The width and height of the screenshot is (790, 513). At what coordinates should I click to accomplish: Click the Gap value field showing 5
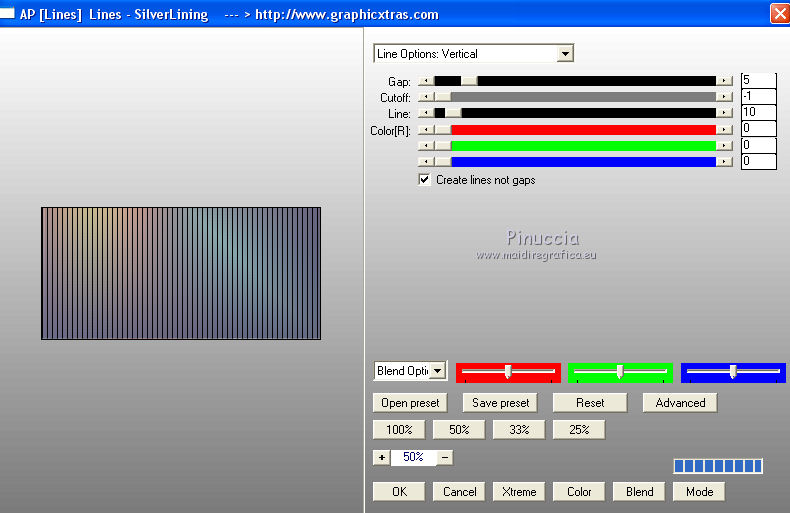click(x=758, y=81)
